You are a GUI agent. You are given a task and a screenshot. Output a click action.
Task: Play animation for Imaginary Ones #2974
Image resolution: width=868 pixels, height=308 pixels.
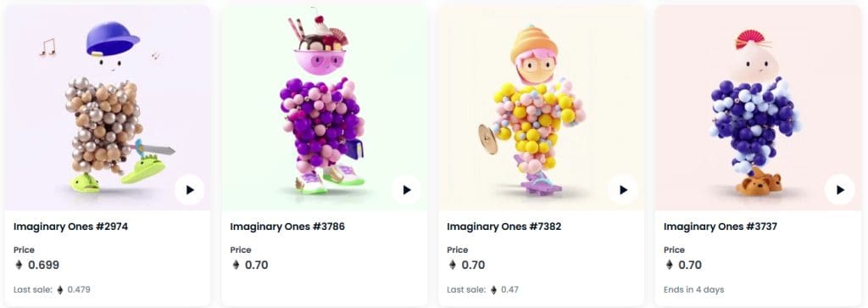189,190
